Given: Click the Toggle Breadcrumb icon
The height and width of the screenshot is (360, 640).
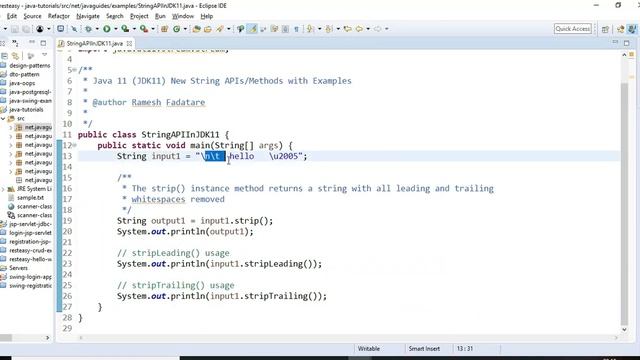Looking at the screenshot, I should point(241,29).
